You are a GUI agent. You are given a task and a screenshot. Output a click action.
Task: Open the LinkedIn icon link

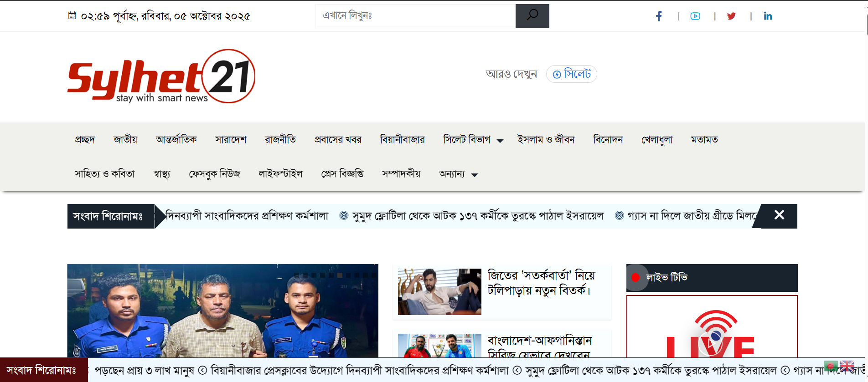pyautogui.click(x=768, y=16)
